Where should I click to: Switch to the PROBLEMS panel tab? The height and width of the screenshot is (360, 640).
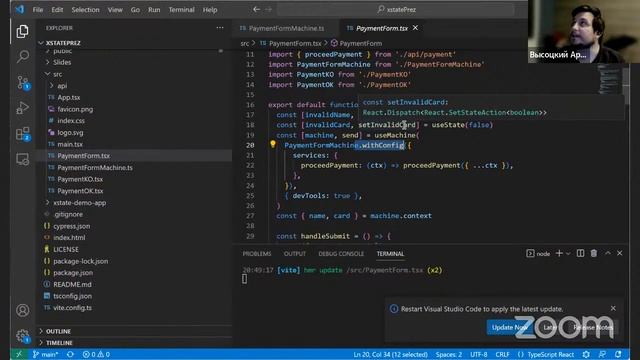click(x=257, y=254)
